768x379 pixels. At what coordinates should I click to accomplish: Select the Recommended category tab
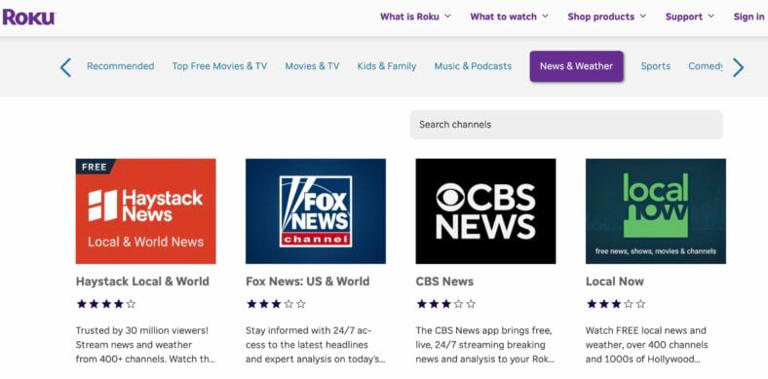pos(120,66)
